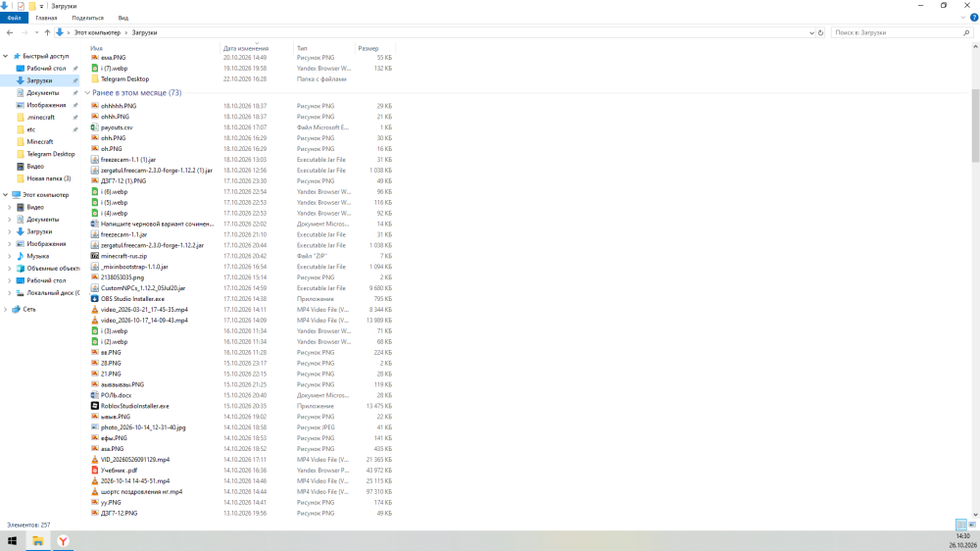Image resolution: width=980 pixels, height=551 pixels.
Task: Select the РОЛЬ.docx Word document icon
Action: (x=95, y=395)
